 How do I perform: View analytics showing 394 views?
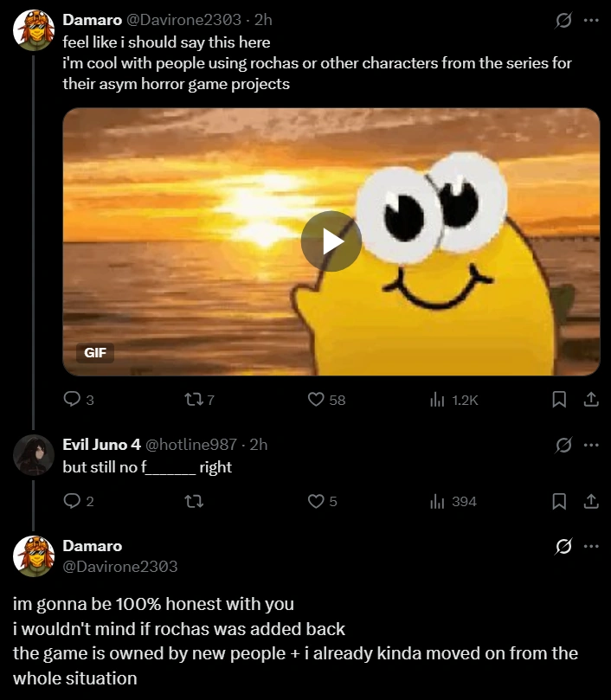coord(438,501)
